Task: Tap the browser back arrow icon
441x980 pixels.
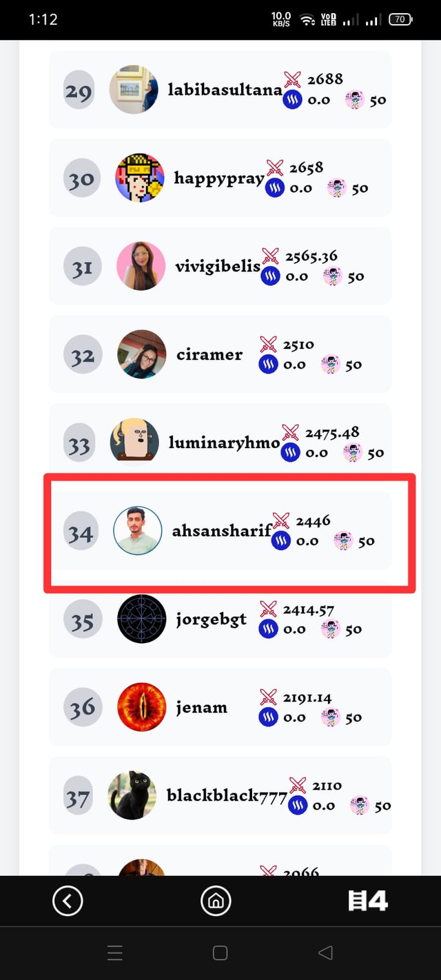Action: tap(68, 900)
